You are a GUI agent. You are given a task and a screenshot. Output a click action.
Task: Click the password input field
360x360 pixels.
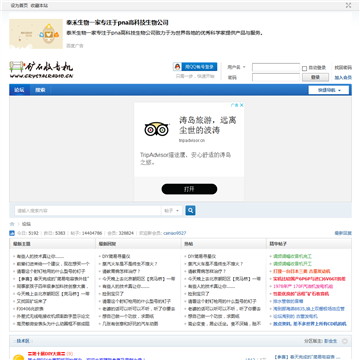click(276, 77)
